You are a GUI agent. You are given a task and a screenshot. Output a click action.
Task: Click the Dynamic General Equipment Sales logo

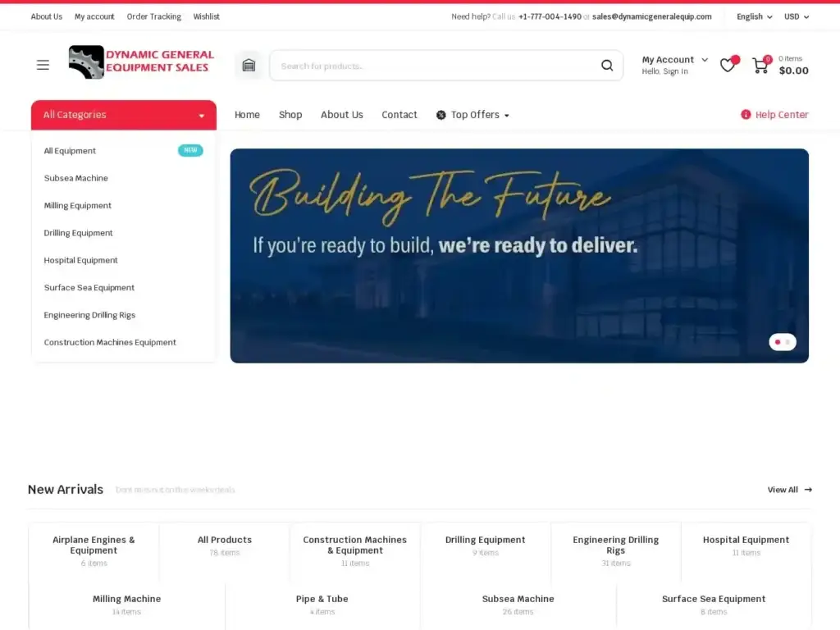point(141,62)
